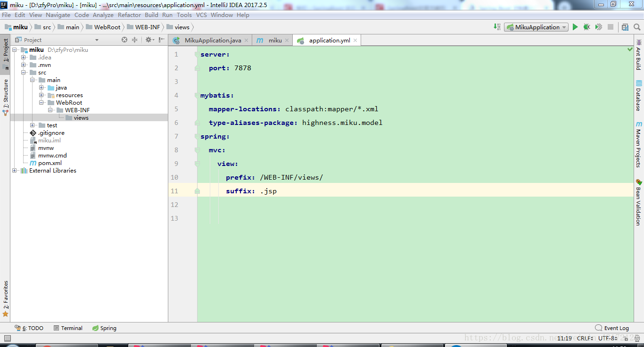Open the 7: Structure tool window

(6, 98)
